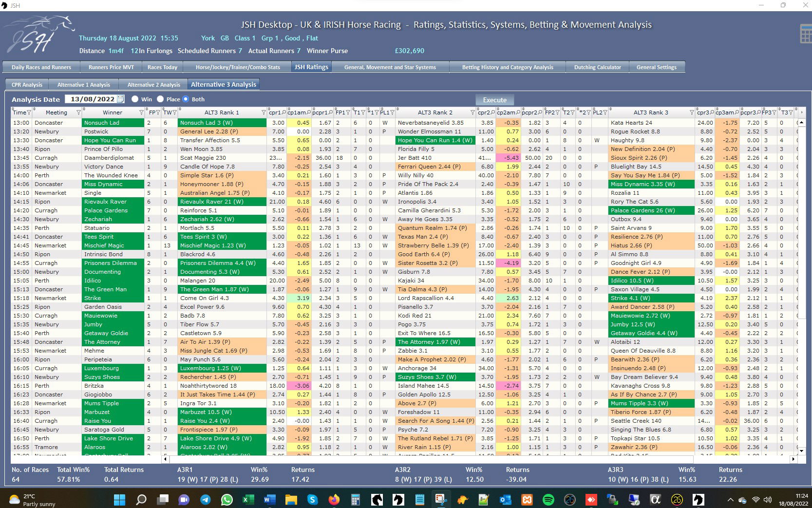The image size is (812, 508).
Task: Select the 13:45 Curragh time cell
Action: click(21, 158)
